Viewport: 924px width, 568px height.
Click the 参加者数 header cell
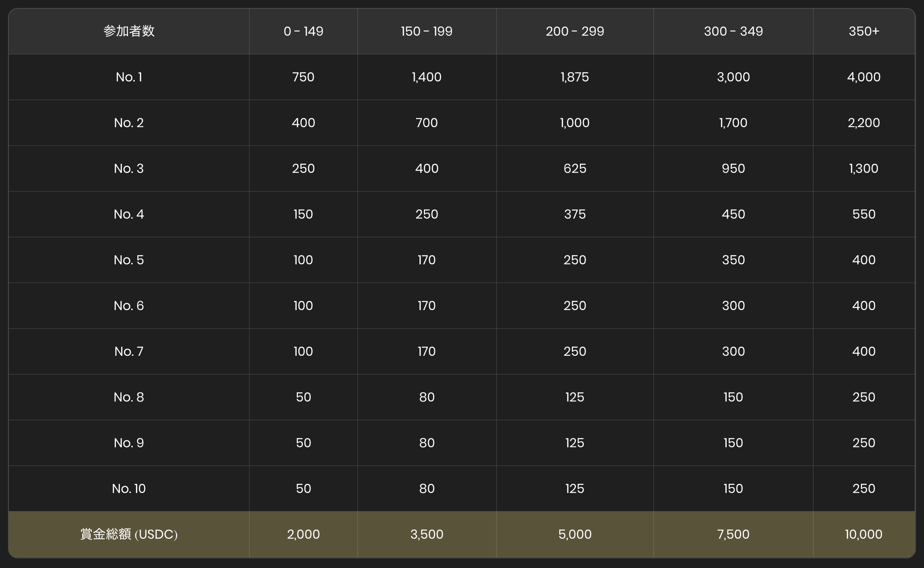click(x=129, y=31)
